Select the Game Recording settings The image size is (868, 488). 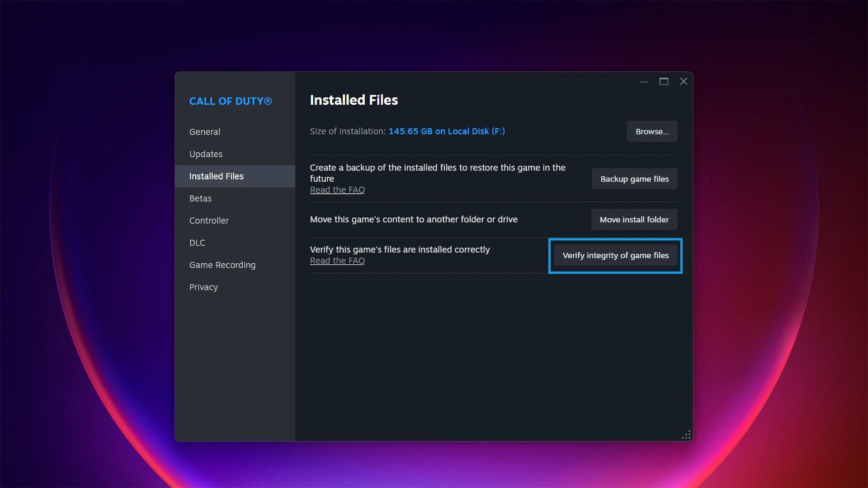[222, 264]
